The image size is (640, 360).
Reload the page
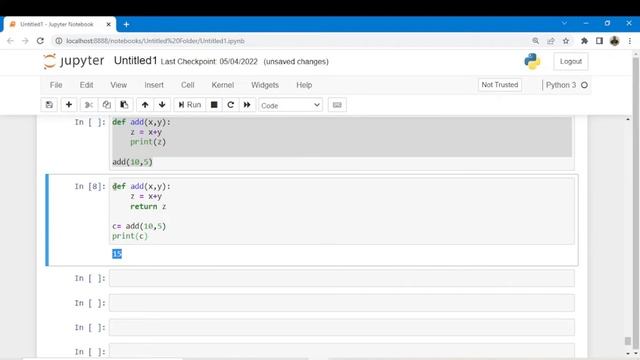click(x=40, y=41)
